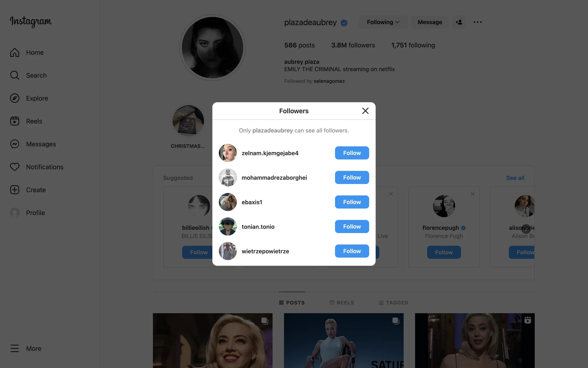This screenshot has height=368, width=588.
Task: Click the similar accounts add-person icon
Action: 459,22
